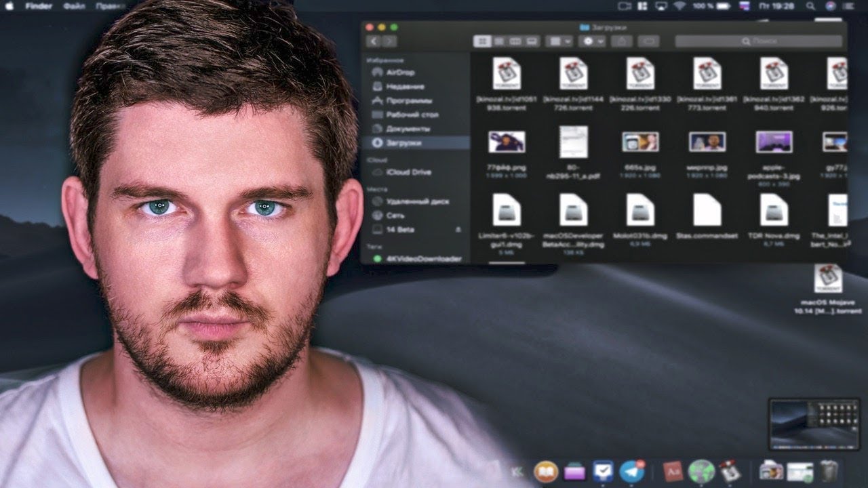Open the keyboard input source flag menu
The image size is (868, 488).
point(745,5)
